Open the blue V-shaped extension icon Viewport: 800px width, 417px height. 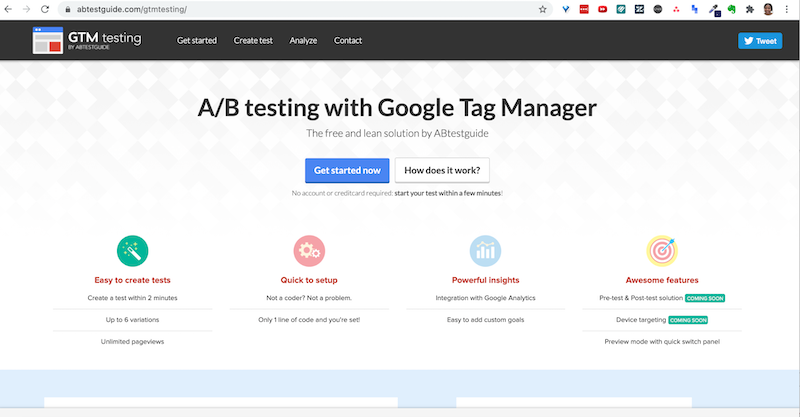pyautogui.click(x=566, y=9)
